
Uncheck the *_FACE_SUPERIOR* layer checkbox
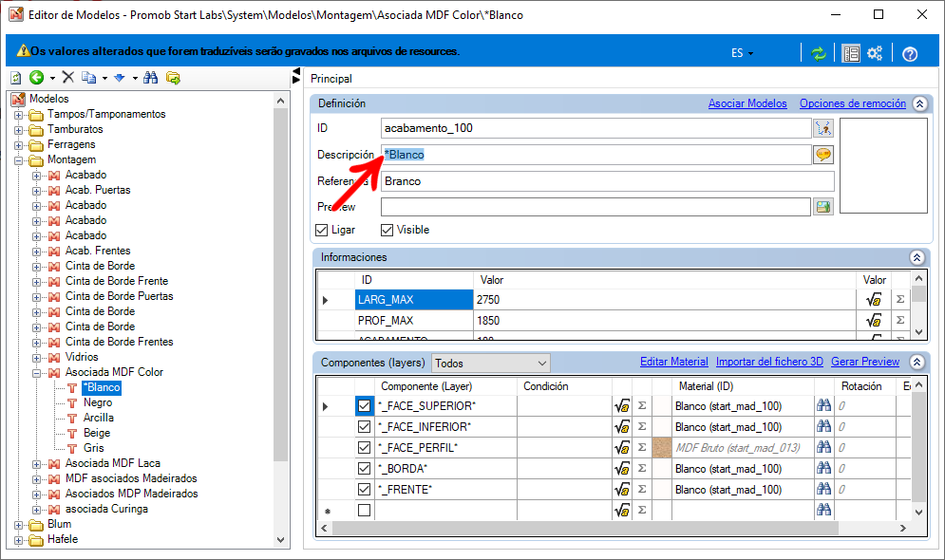tap(364, 406)
